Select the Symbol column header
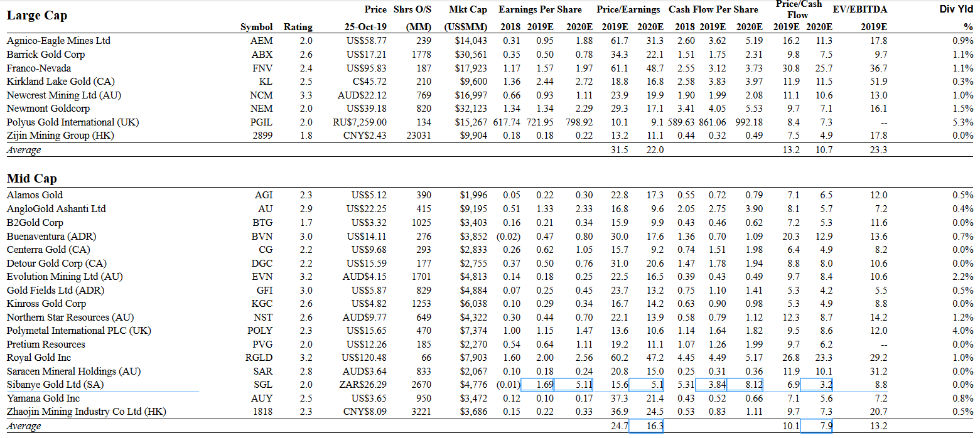Viewport: 980px width, 438px height. [257, 27]
